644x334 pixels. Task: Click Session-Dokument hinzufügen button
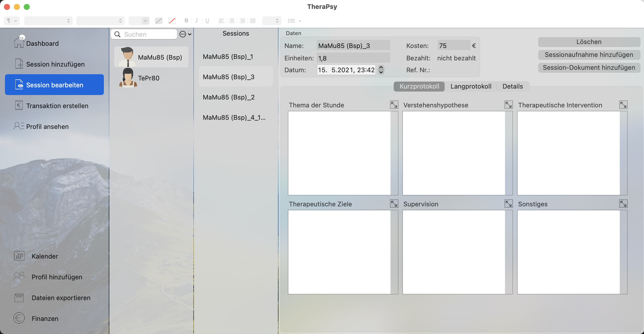click(589, 68)
